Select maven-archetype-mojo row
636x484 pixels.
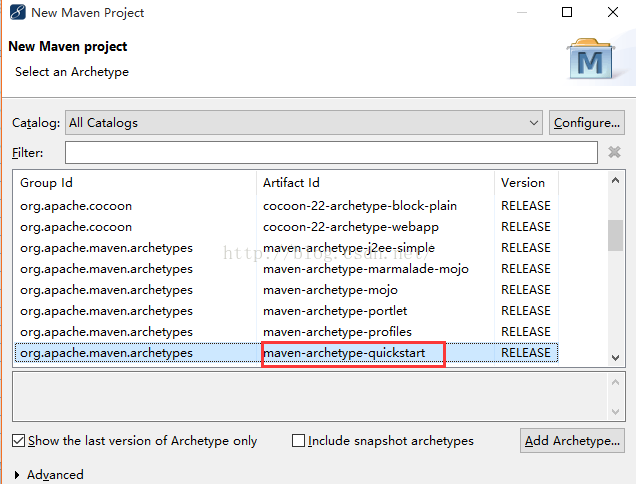[x=286, y=290]
